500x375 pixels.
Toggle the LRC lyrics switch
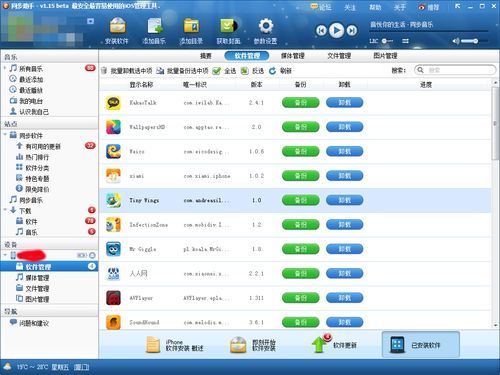pos(382,41)
